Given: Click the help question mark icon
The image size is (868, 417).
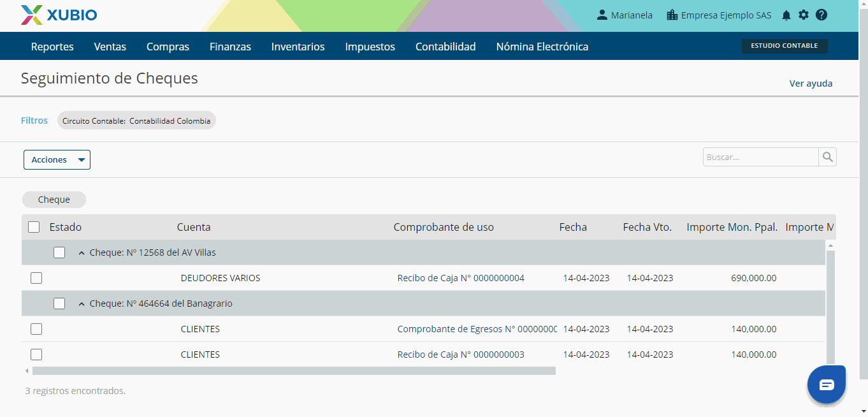Looking at the screenshot, I should [x=821, y=15].
